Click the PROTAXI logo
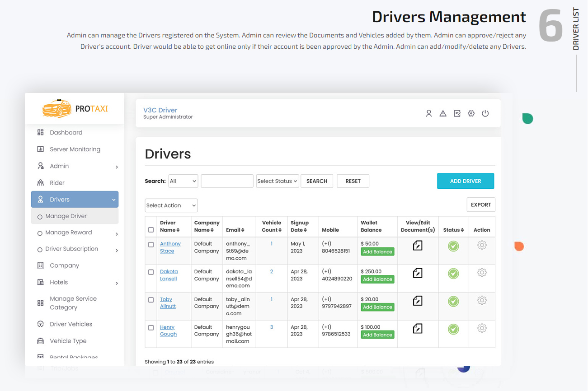588x391 pixels. [75, 108]
